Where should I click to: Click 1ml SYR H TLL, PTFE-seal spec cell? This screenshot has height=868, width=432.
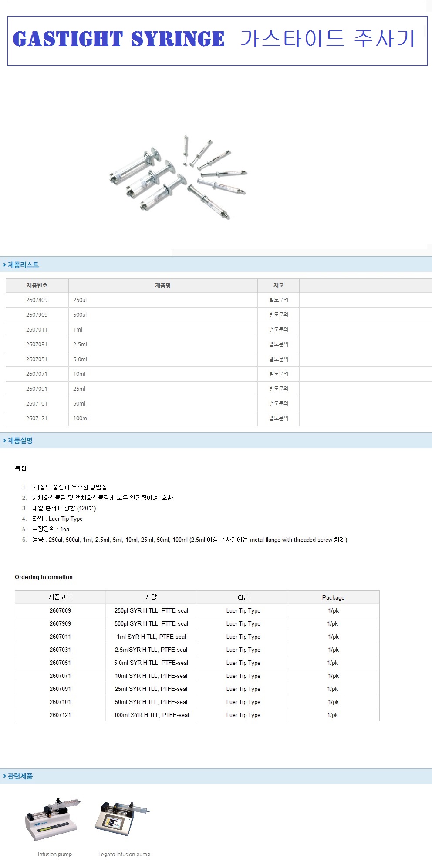[x=151, y=637]
